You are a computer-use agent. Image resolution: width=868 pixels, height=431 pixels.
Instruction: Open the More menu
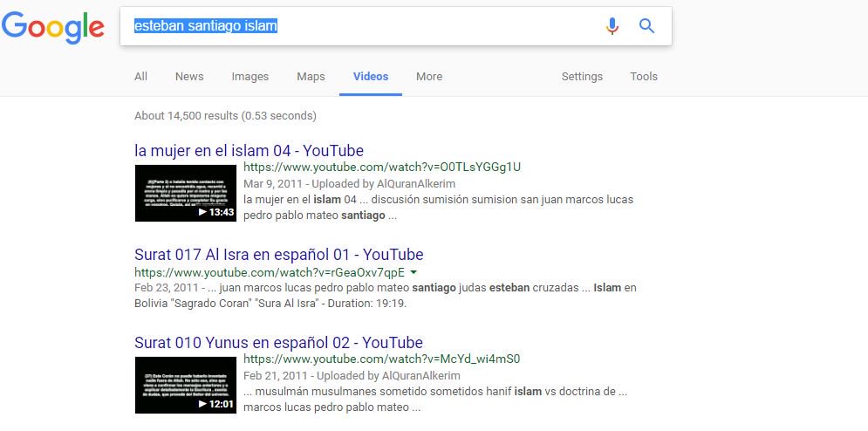point(429,77)
